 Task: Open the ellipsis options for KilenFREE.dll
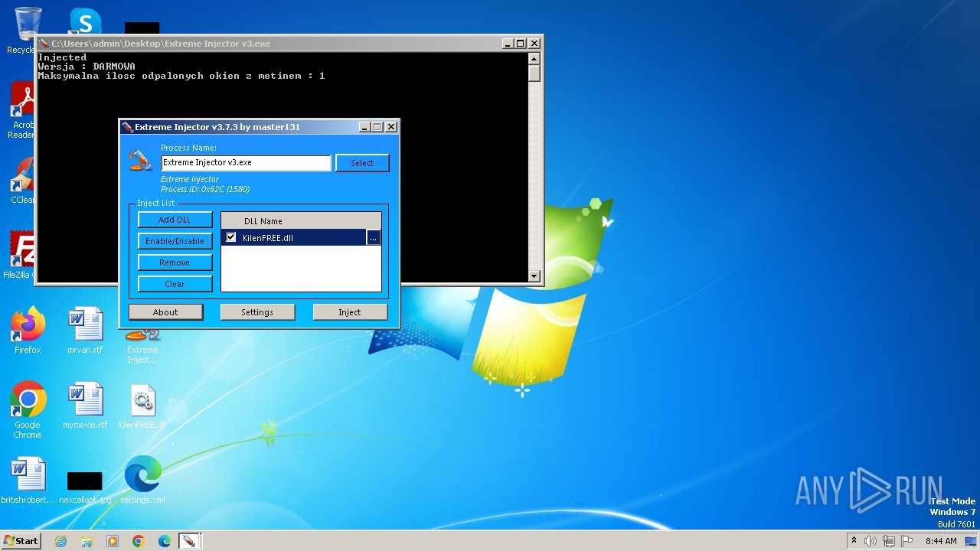click(373, 238)
